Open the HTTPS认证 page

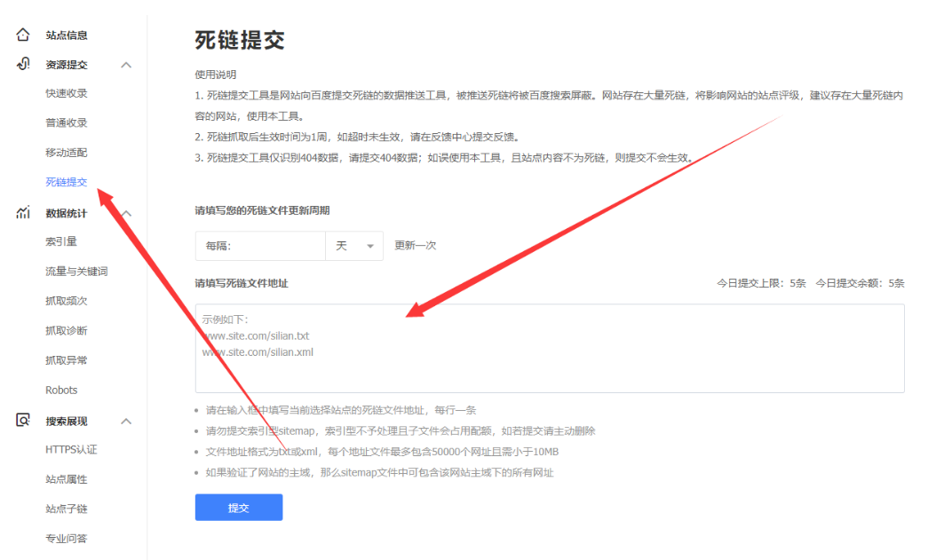(x=73, y=449)
